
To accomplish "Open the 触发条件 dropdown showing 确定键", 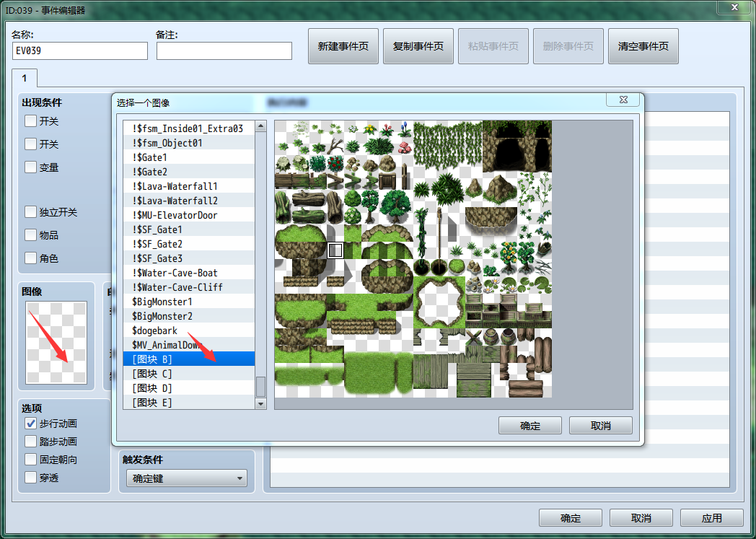I will [187, 478].
